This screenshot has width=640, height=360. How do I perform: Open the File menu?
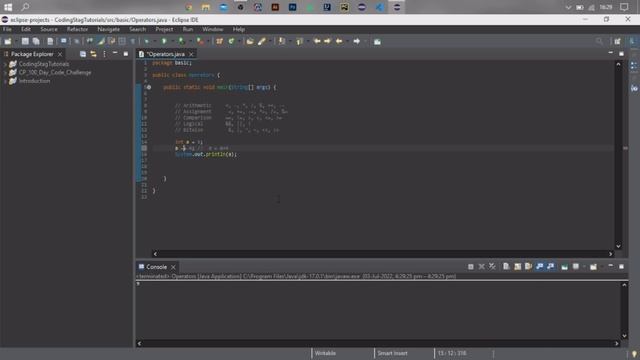[7, 29]
